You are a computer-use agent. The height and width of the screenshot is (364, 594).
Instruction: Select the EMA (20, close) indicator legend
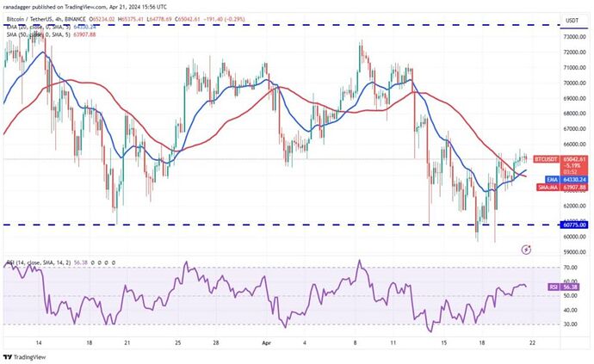(x=38, y=27)
